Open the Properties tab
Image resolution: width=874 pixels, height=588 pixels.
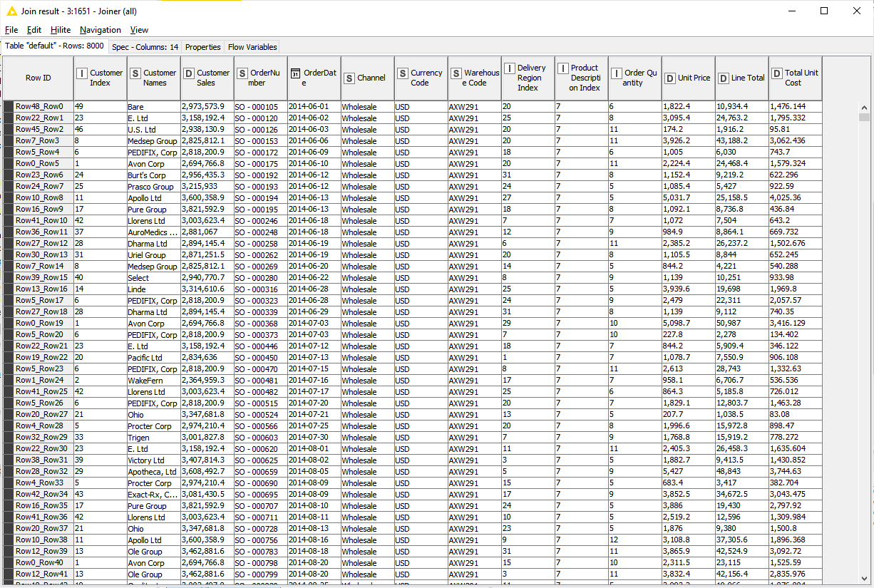pos(202,47)
